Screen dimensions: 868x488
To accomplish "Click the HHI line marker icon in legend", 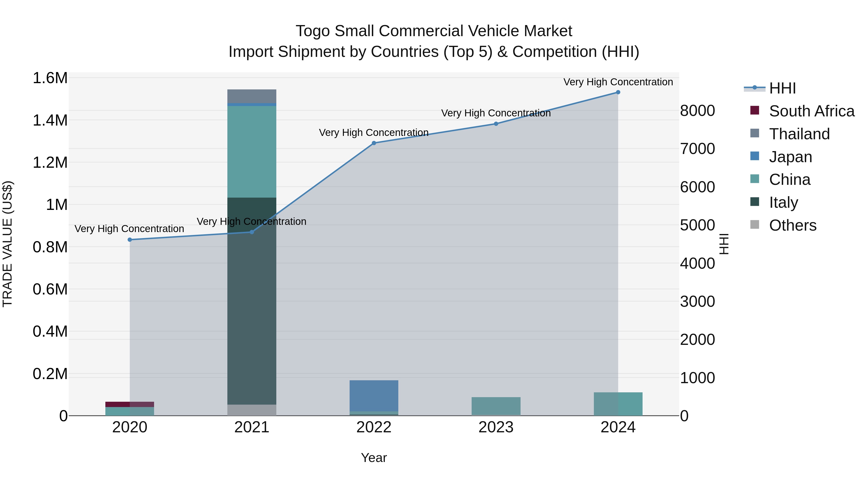I will [755, 88].
